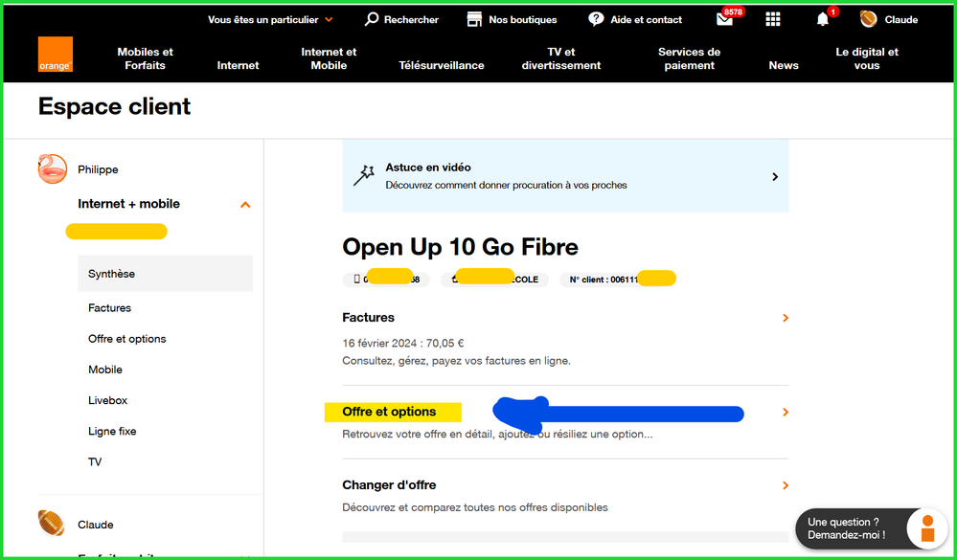The height and width of the screenshot is (560, 957).
Task: Click the Espace client page heading
Action: click(x=114, y=107)
